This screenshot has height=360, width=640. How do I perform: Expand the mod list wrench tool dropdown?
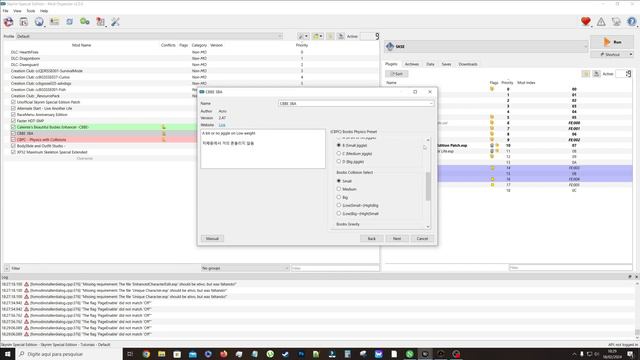[303, 36]
